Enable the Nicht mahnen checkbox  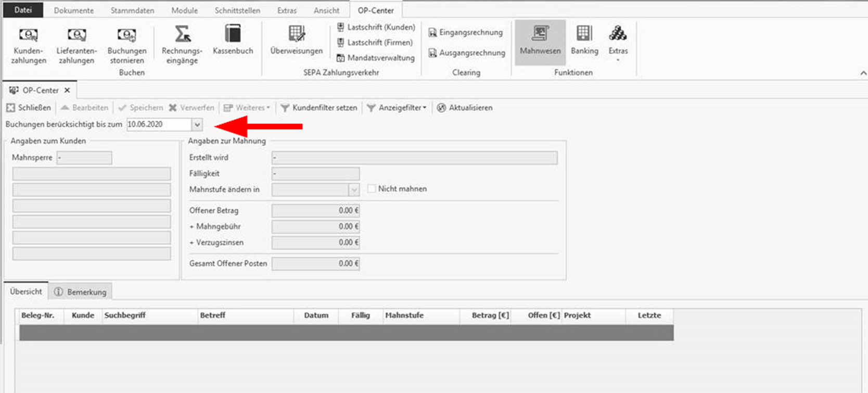372,189
